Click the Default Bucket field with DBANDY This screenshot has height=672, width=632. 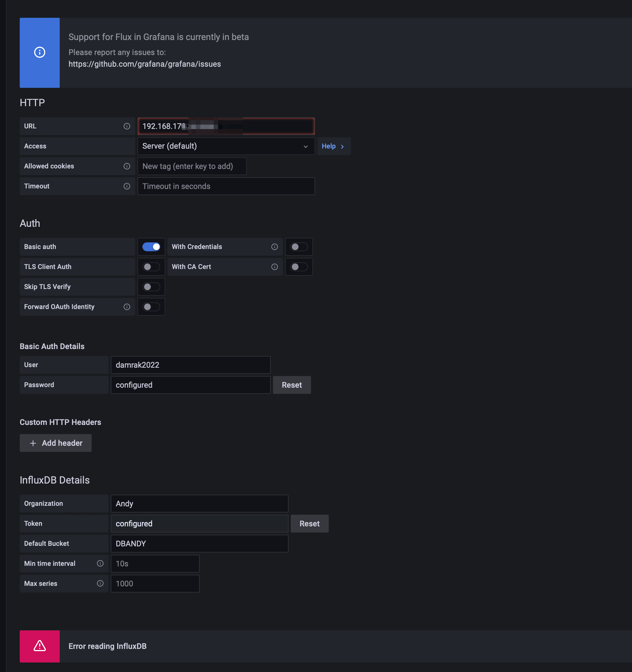199,543
